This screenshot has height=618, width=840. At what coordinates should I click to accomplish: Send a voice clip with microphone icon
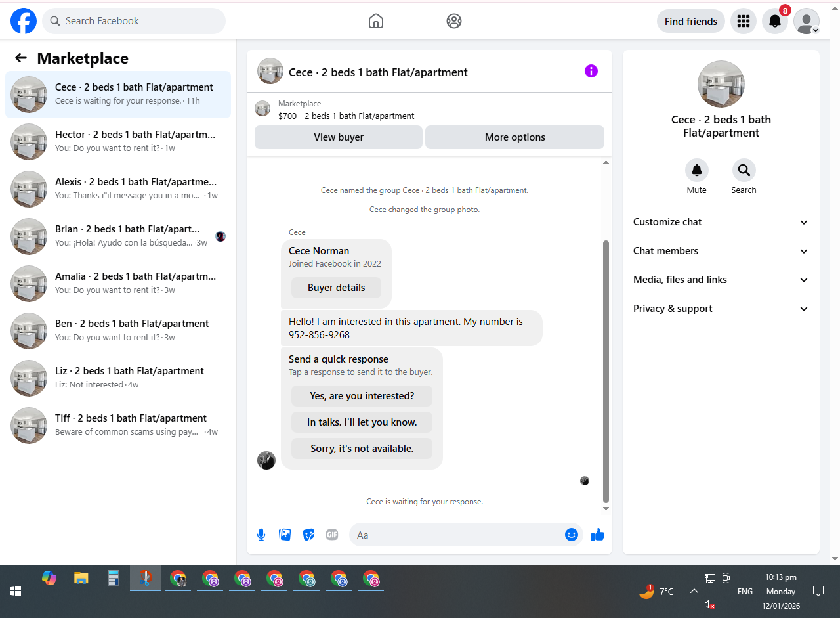pos(261,535)
